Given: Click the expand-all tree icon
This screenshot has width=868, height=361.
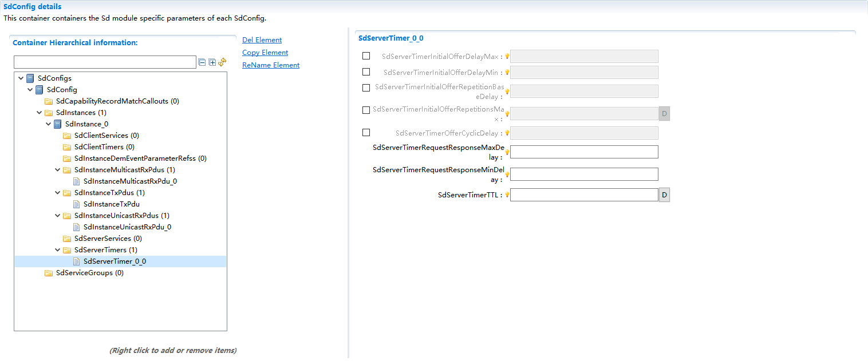Looking at the screenshot, I should pyautogui.click(x=212, y=62).
